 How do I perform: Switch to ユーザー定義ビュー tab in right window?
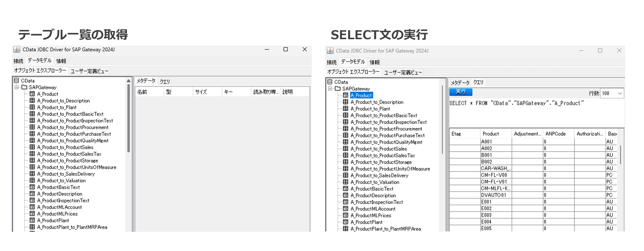pyautogui.click(x=403, y=72)
